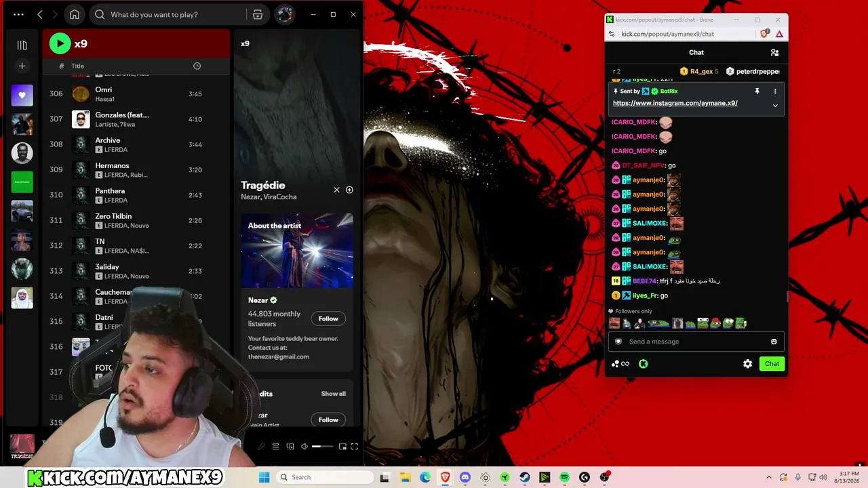Image resolution: width=868 pixels, height=488 pixels.
Task: Mute Spotify volume
Action: [304, 447]
